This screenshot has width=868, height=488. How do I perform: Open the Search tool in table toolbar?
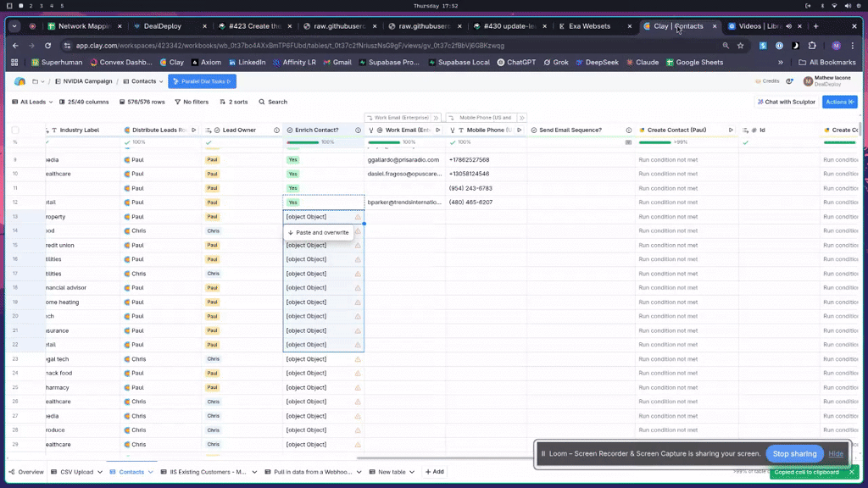point(272,102)
